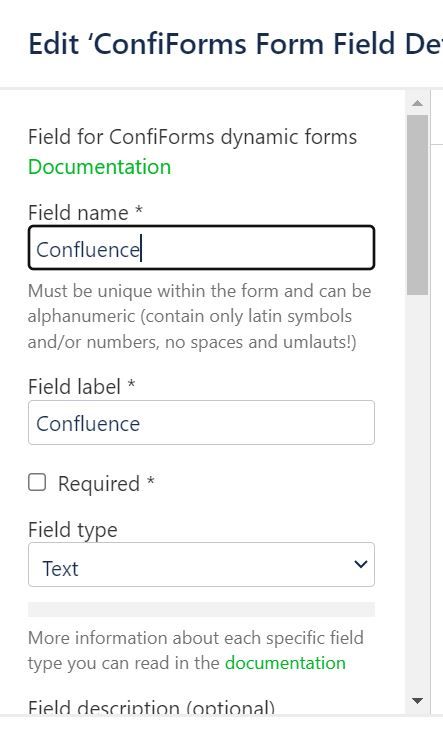Click the 'Required *' label text
Viewport: 443px width, 731px height.
(106, 483)
